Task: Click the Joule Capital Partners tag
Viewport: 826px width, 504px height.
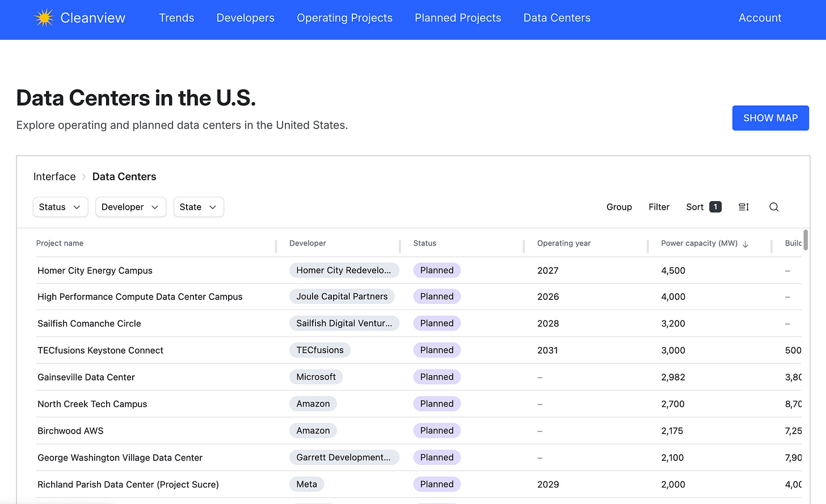Action: coord(342,297)
